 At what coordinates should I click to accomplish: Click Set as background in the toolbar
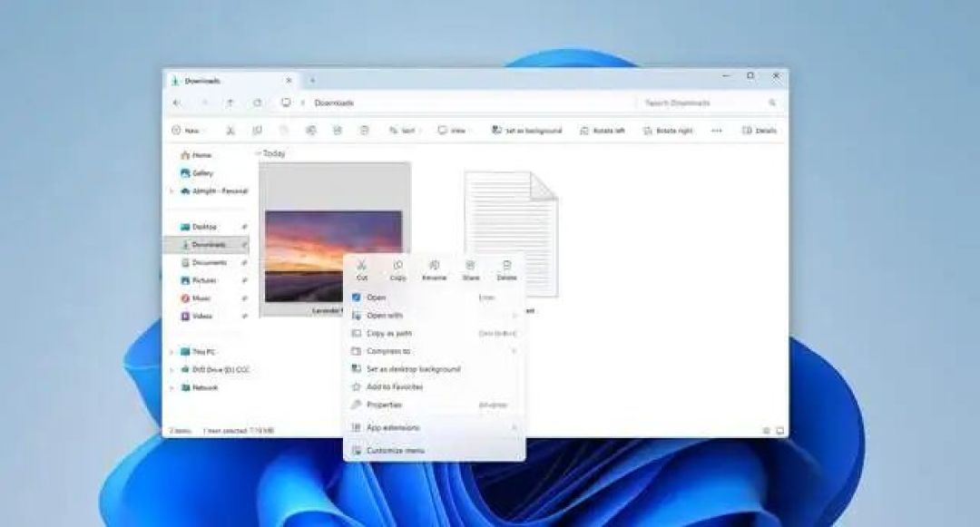click(527, 131)
